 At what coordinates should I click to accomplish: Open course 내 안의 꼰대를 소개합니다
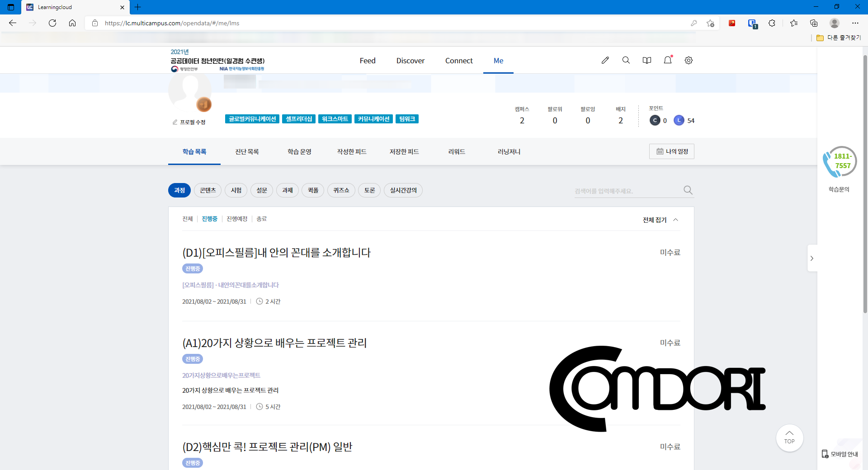point(276,253)
